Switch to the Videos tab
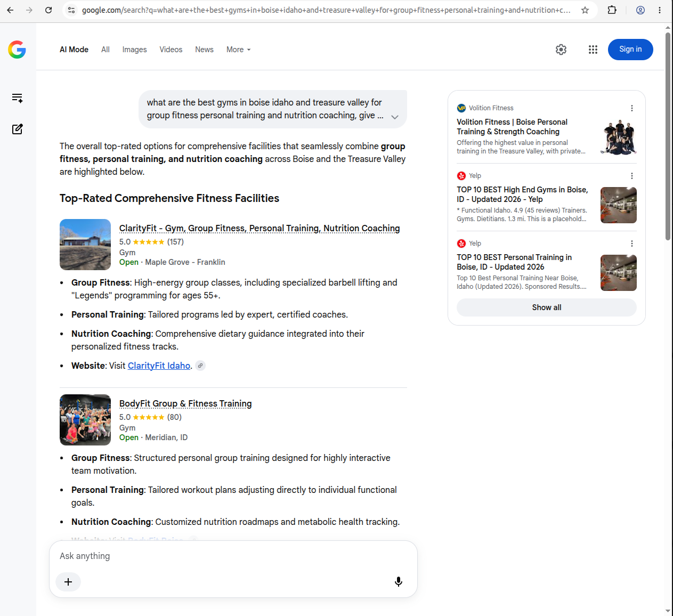The height and width of the screenshot is (616, 673). 171,50
